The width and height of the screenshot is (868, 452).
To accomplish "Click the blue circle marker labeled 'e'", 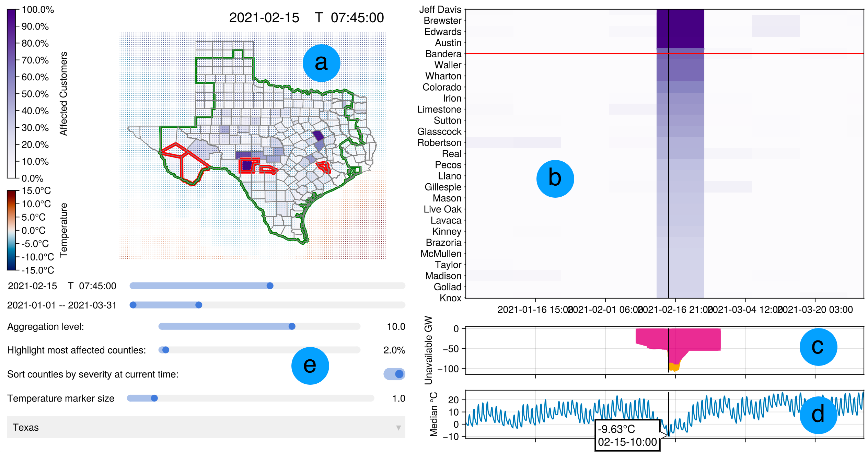I will [x=310, y=365].
